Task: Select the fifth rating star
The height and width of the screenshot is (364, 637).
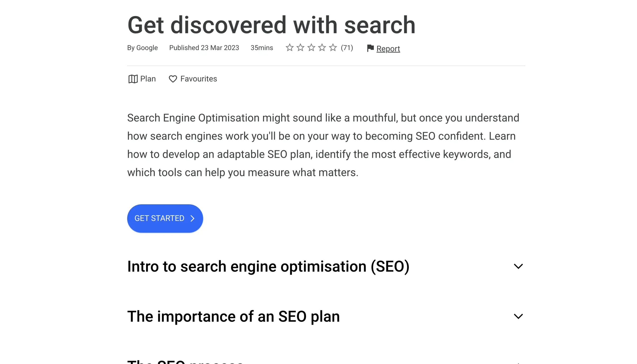Action: pos(333,47)
